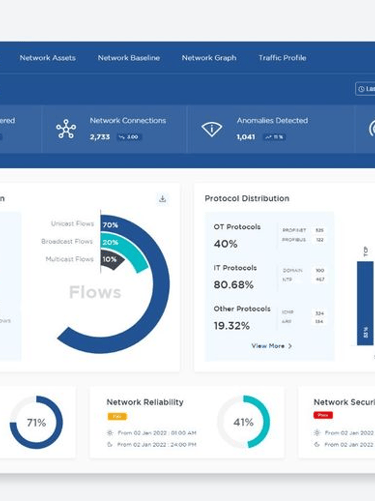Click the OT Protocols 40% value

(226, 244)
